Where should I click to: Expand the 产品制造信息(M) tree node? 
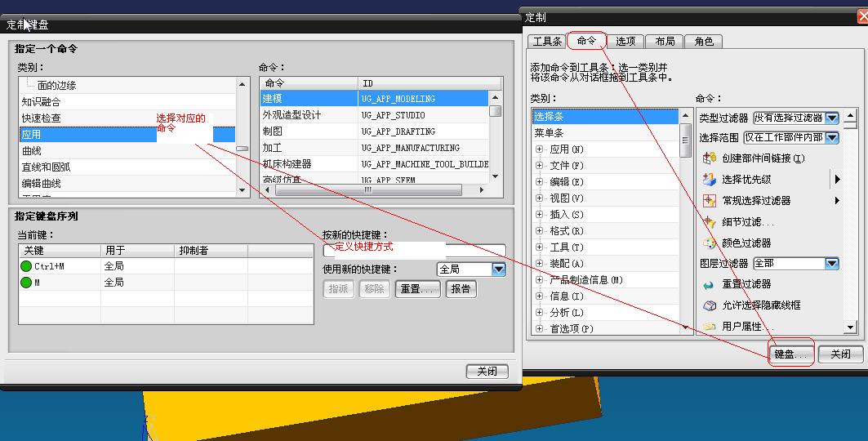tap(539, 280)
